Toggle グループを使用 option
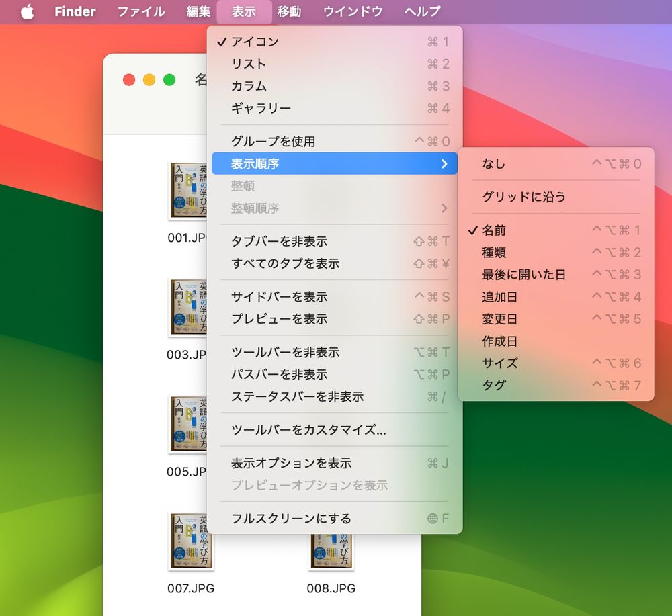The image size is (672, 616). tap(335, 141)
